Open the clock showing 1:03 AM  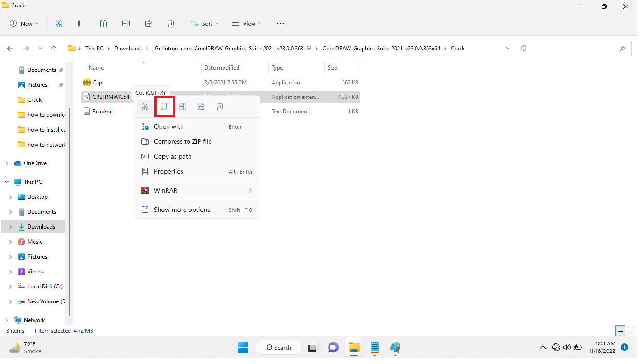tap(602, 347)
